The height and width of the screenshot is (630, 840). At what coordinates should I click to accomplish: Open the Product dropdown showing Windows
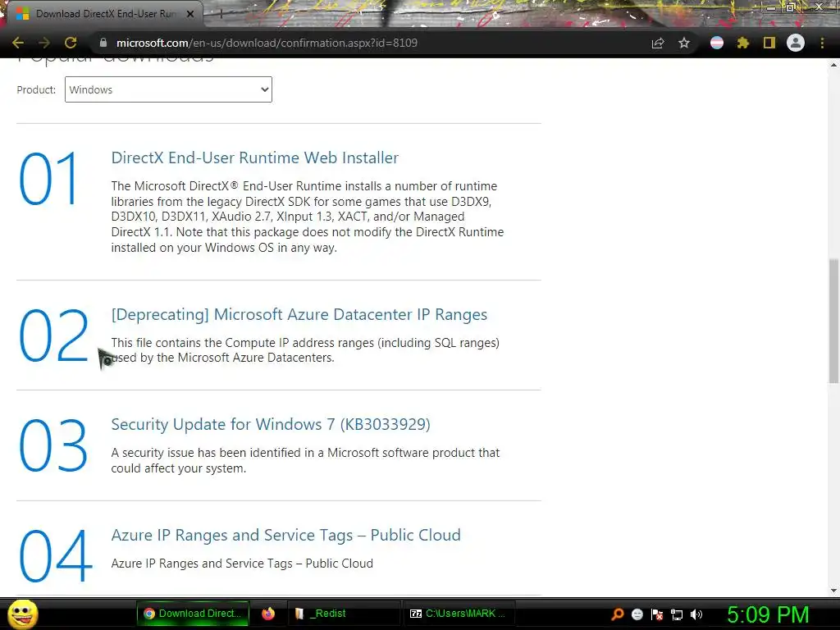tap(168, 89)
